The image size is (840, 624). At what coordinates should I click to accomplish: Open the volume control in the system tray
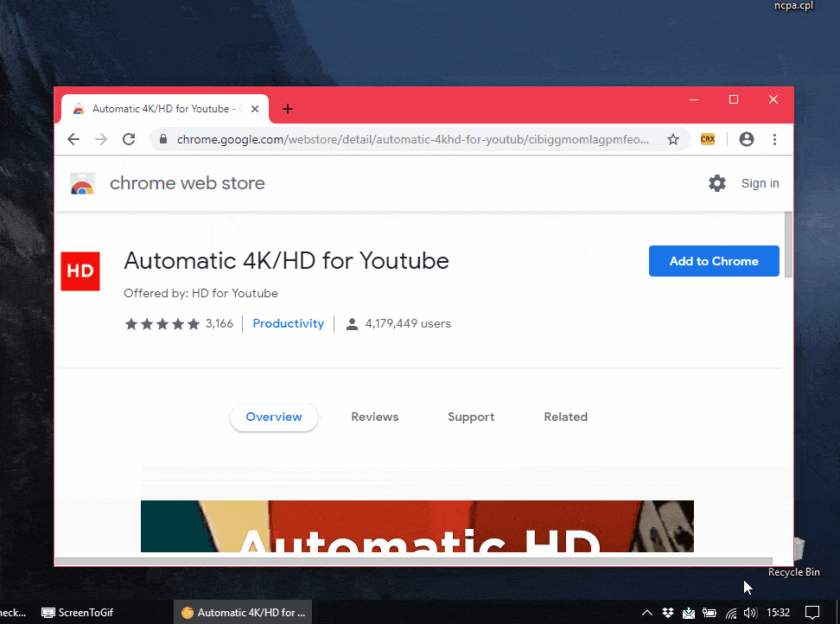[x=750, y=612]
